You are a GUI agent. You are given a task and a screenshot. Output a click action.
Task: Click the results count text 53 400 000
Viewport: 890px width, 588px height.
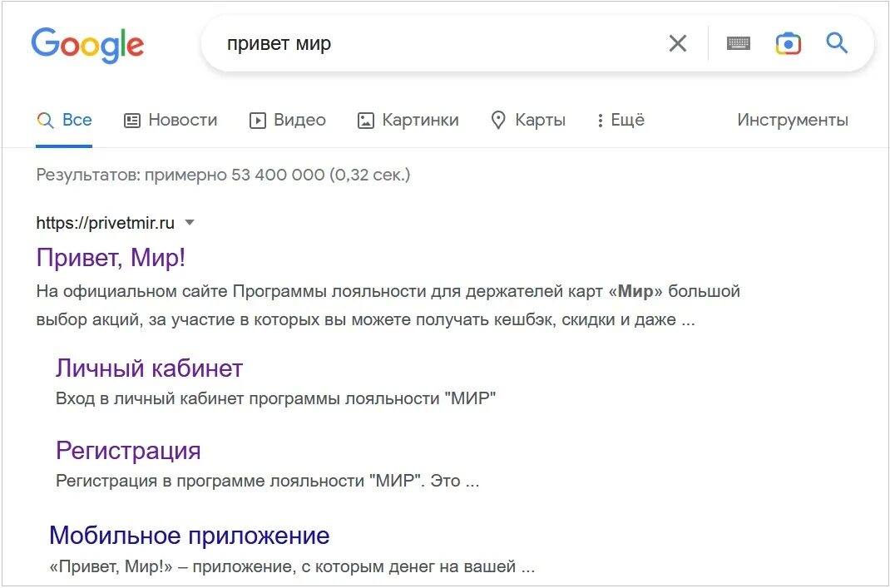coord(278,175)
